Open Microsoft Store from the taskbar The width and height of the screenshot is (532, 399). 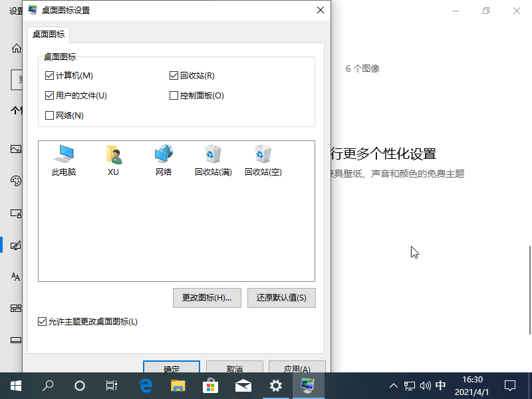(x=211, y=385)
